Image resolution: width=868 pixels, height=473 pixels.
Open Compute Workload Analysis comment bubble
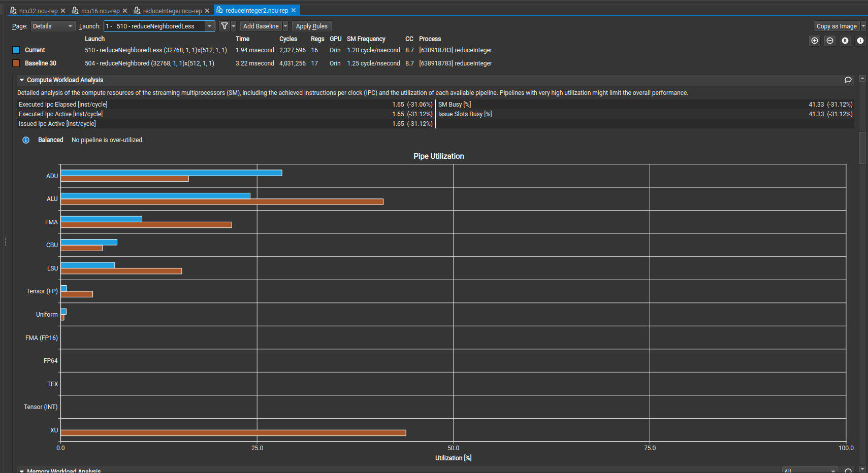(x=848, y=80)
